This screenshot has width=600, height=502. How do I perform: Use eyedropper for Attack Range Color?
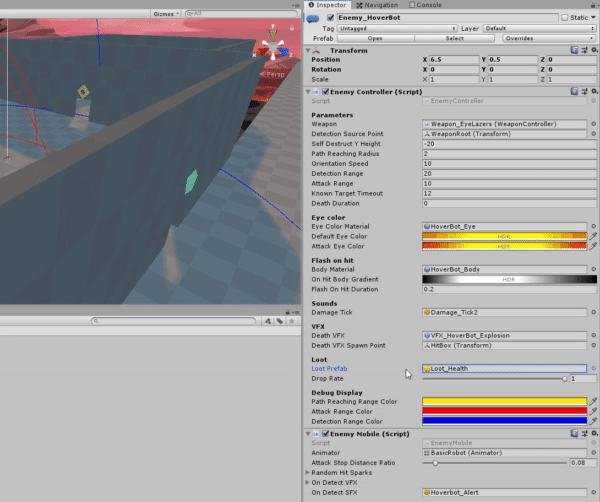tap(593, 411)
